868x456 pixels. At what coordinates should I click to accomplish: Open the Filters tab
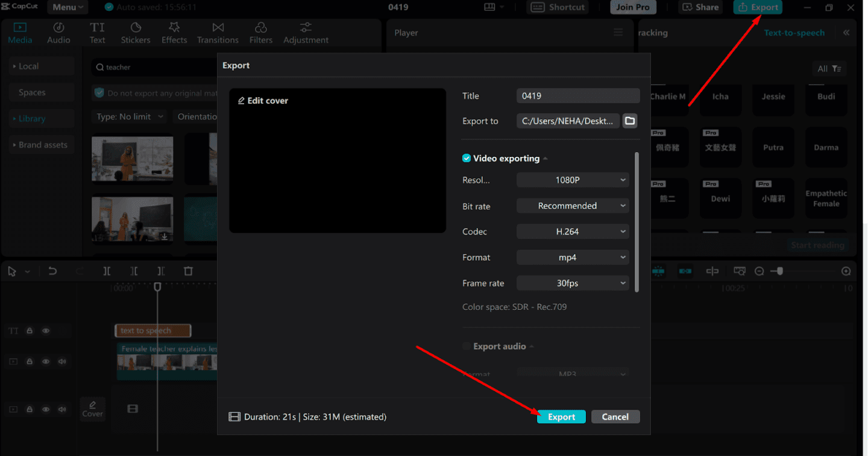pyautogui.click(x=261, y=33)
